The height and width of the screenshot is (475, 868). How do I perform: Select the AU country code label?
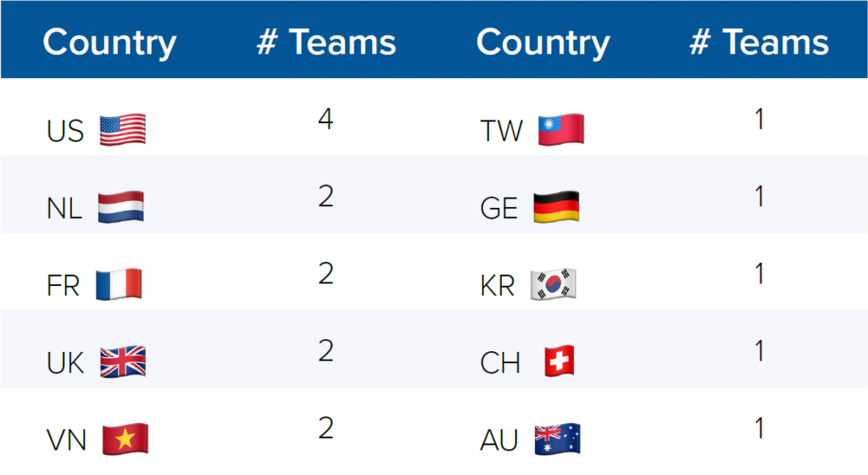[x=498, y=441]
